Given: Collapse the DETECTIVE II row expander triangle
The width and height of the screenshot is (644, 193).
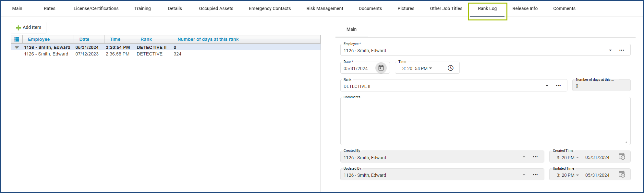Looking at the screenshot, I should tap(17, 47).
